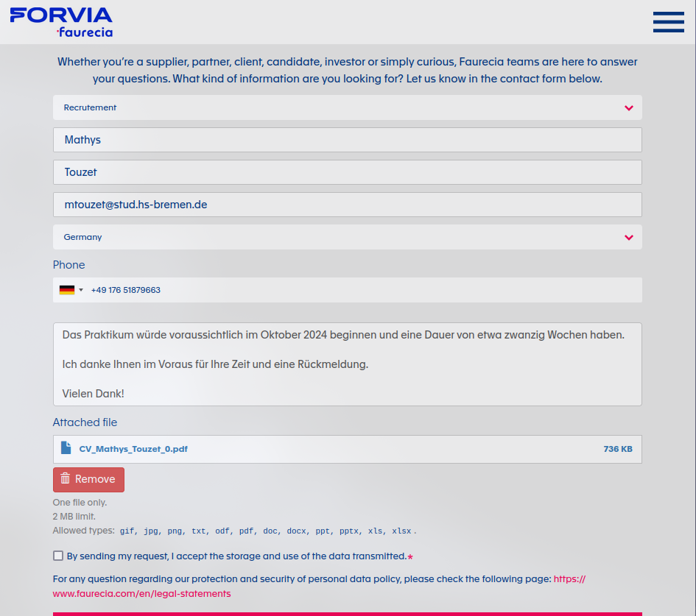
Task: Open the faurecia.com legal-statements link
Action: click(x=141, y=593)
